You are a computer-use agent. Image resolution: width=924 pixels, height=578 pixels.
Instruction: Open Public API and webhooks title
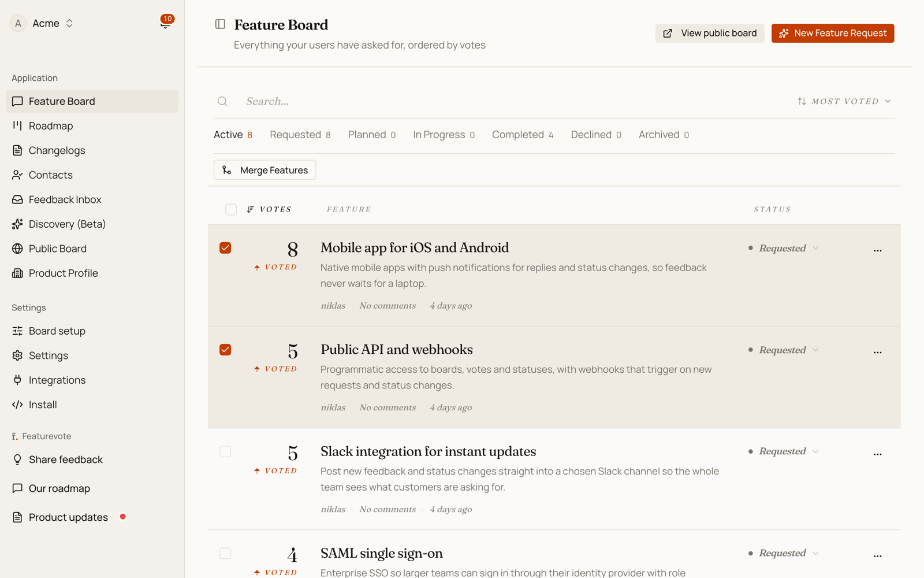[x=397, y=349]
